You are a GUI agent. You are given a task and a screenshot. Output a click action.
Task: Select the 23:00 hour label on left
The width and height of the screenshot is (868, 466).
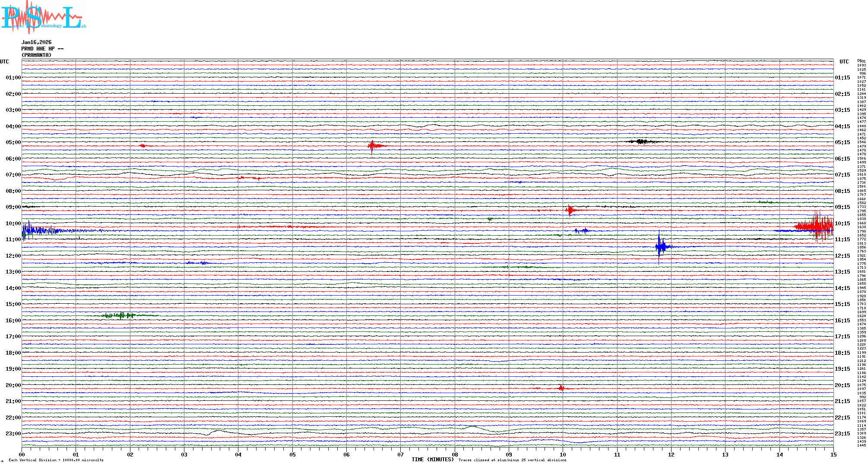[13, 434]
